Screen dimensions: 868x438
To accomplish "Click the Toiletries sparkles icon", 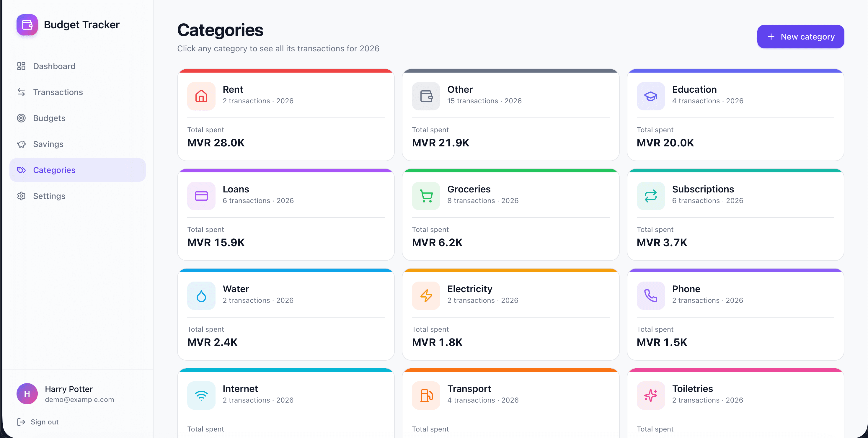I will [x=651, y=395].
